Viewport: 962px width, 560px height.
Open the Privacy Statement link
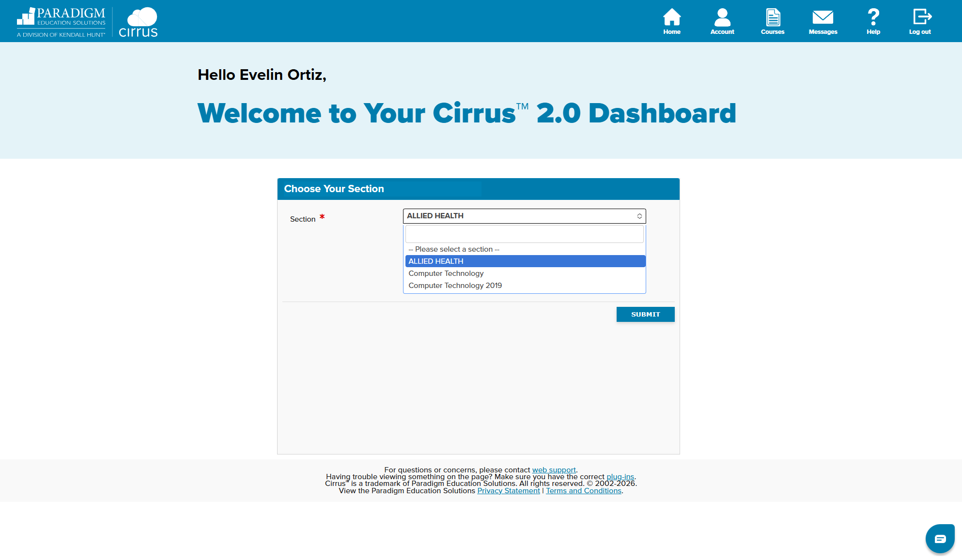(x=509, y=491)
